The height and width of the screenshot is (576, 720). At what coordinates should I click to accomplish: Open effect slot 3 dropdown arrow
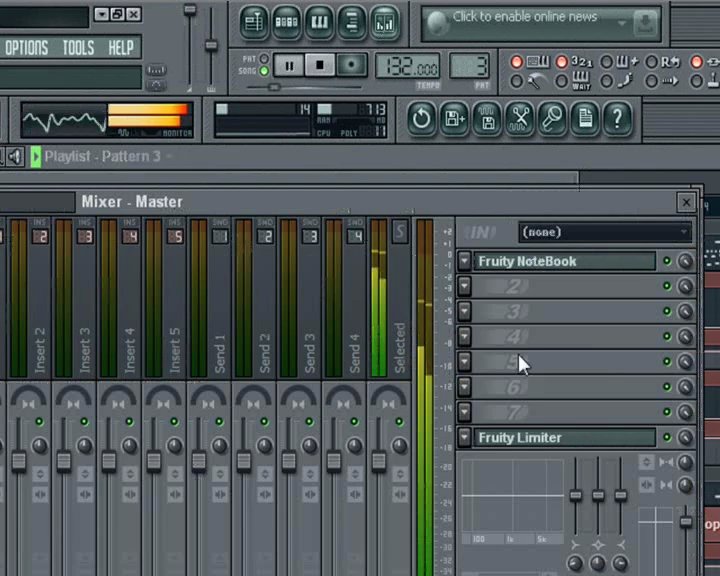pyautogui.click(x=464, y=311)
